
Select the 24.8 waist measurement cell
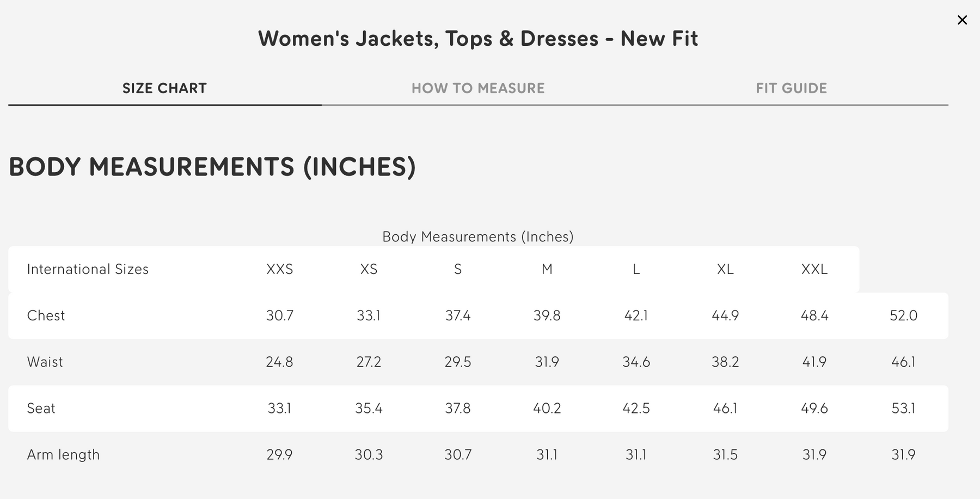click(x=279, y=362)
